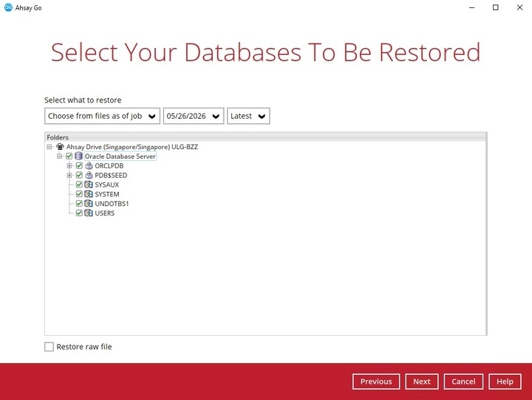532x400 pixels.
Task: Select the SYSTEM label in tree
Action: click(107, 194)
